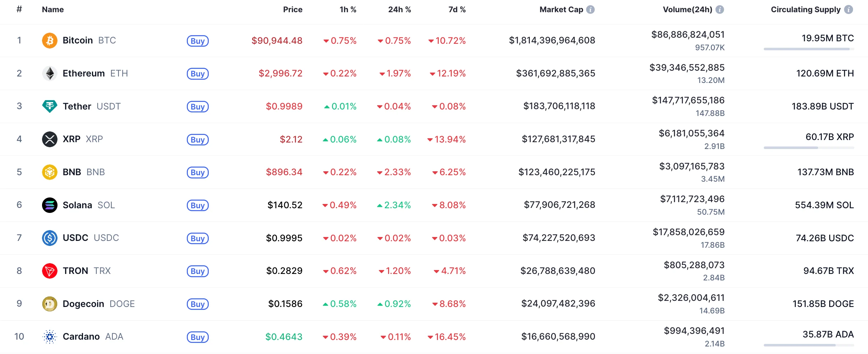Image resolution: width=868 pixels, height=354 pixels.
Task: Click the XRP circulating supply progress bar
Action: pos(809,148)
